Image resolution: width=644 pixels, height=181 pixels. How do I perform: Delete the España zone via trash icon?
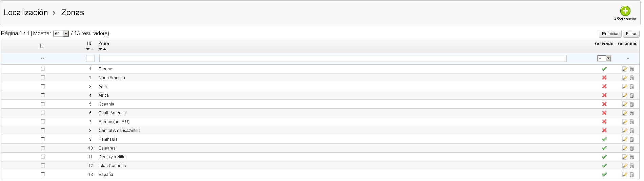[x=632, y=175]
